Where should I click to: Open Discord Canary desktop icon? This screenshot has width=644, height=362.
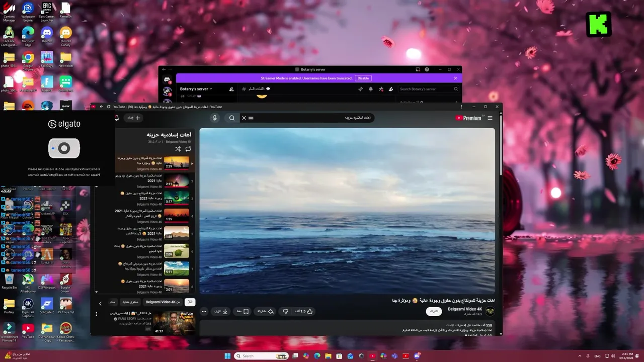[x=66, y=36]
